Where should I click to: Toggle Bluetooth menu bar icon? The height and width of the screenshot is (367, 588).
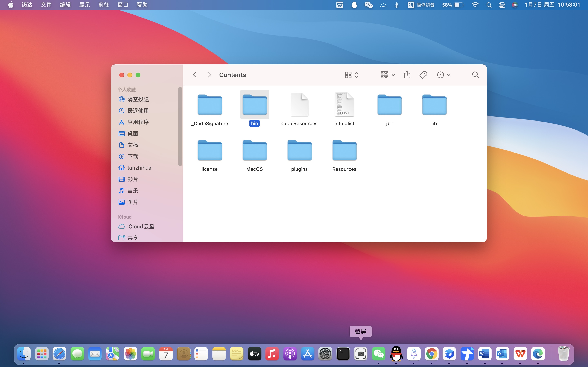coord(396,5)
